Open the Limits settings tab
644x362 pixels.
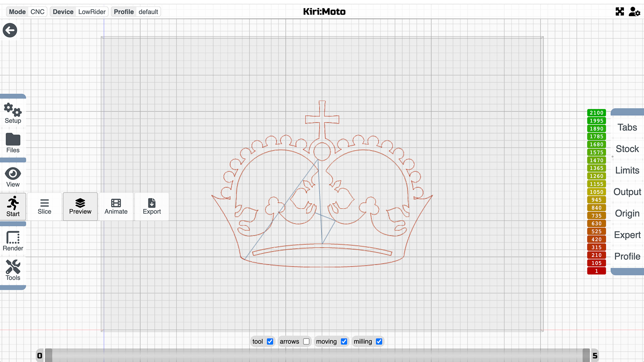[x=627, y=170]
